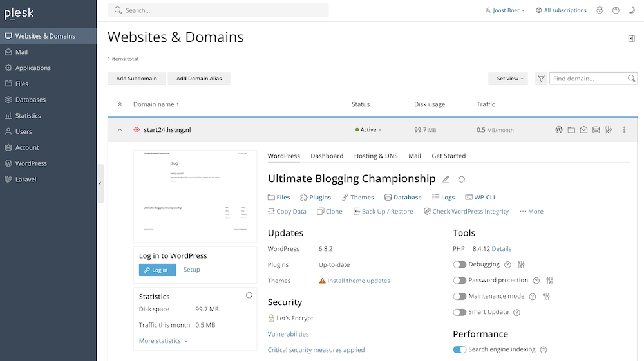Turn on Maintenance mode toggle
This screenshot has width=644, height=361.
(x=460, y=296)
